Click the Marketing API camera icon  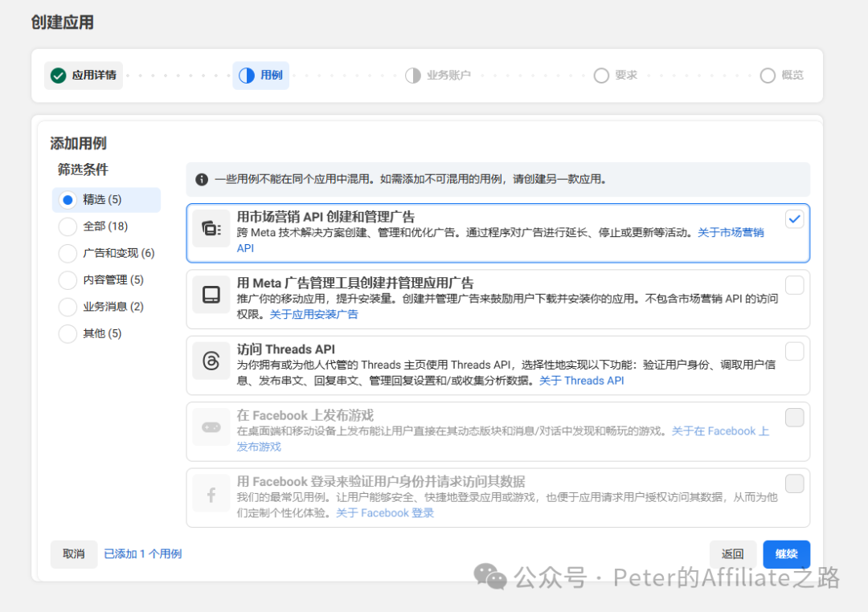click(x=211, y=231)
